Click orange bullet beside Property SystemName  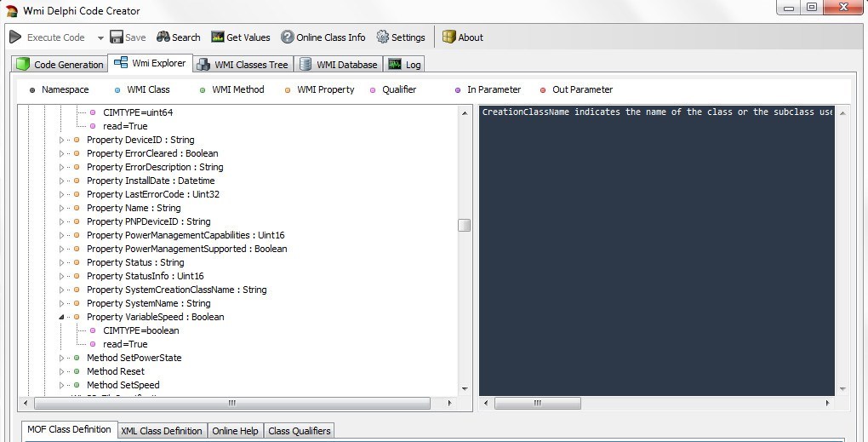tap(77, 303)
